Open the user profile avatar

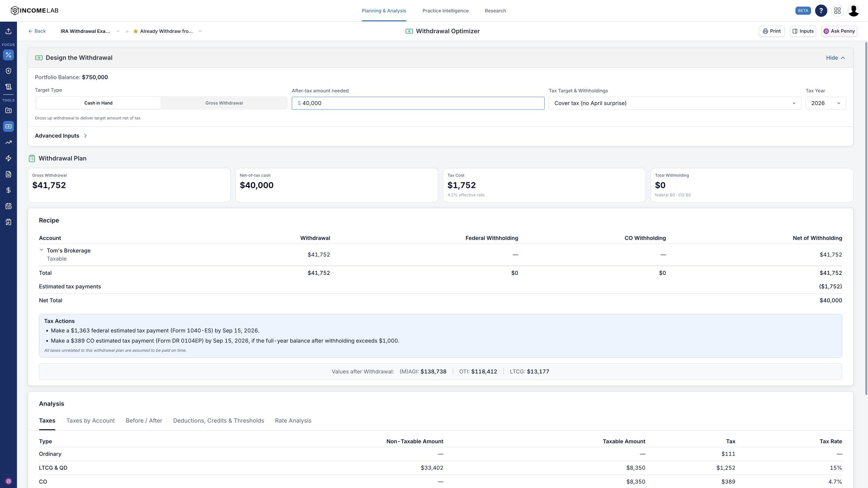(853, 11)
